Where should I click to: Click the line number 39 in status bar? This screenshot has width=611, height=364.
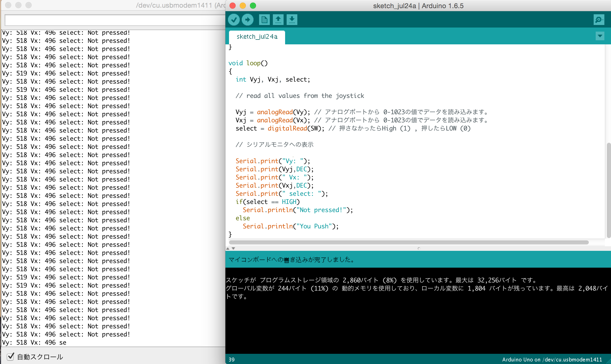(x=232, y=359)
